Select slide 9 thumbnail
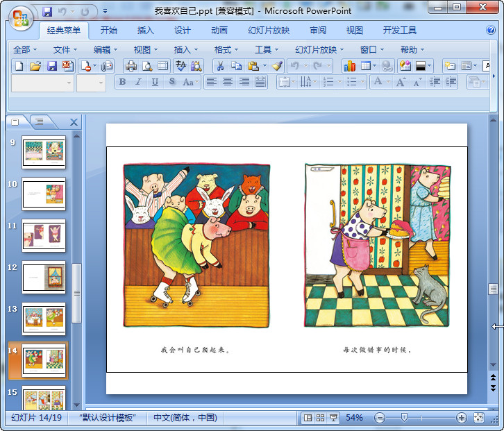 44,152
